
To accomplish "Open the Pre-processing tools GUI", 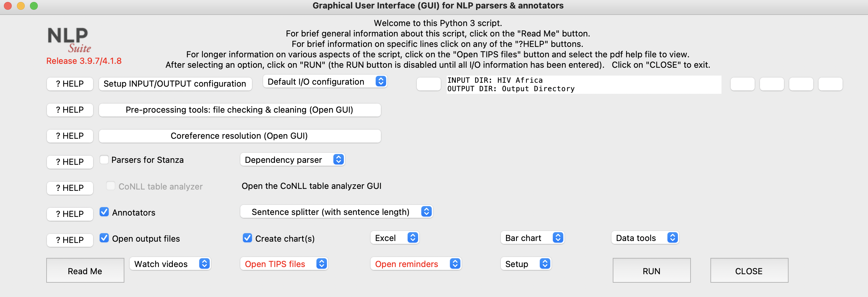I will 239,109.
